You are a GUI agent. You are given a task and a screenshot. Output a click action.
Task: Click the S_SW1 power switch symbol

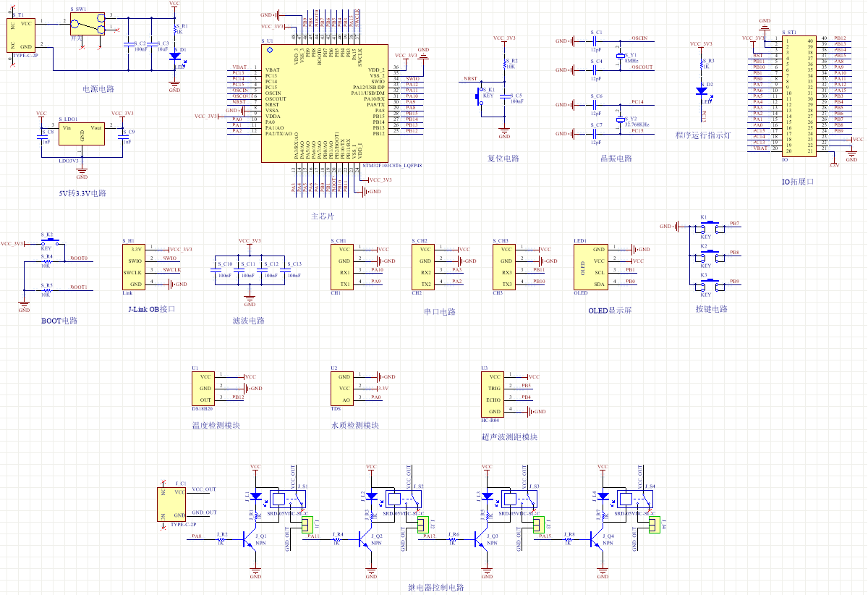(88, 24)
